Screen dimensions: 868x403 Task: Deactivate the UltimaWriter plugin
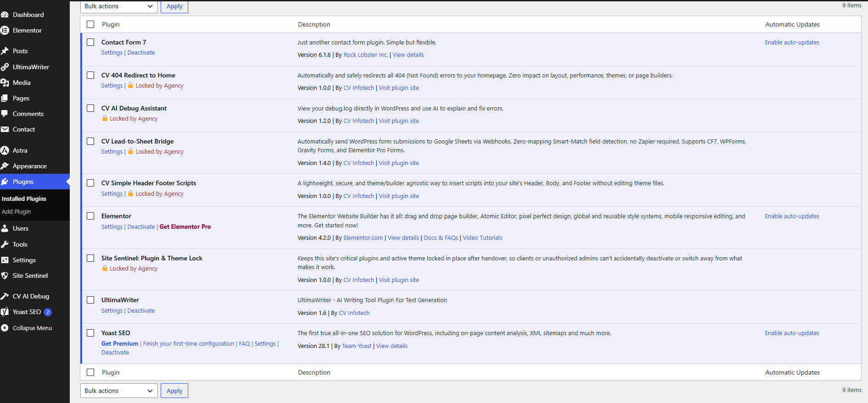141,311
